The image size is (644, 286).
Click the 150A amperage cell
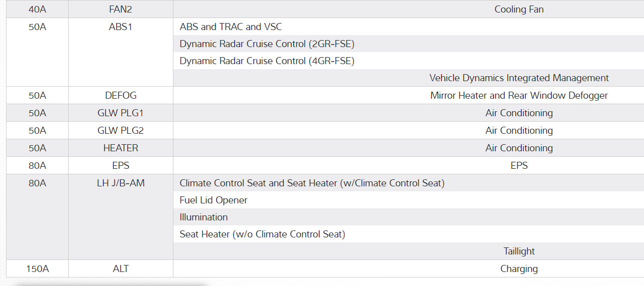[37, 268]
